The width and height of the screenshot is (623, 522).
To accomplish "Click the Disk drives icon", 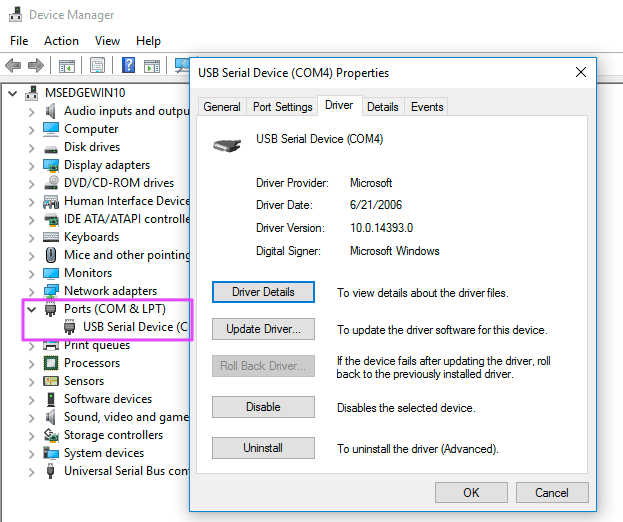I will click(x=51, y=149).
